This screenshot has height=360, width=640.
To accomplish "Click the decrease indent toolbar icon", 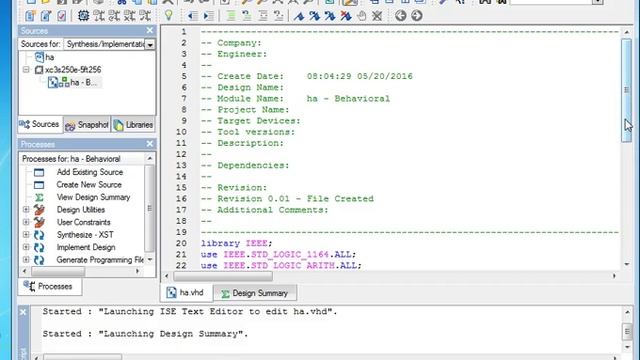I will [x=192, y=16].
